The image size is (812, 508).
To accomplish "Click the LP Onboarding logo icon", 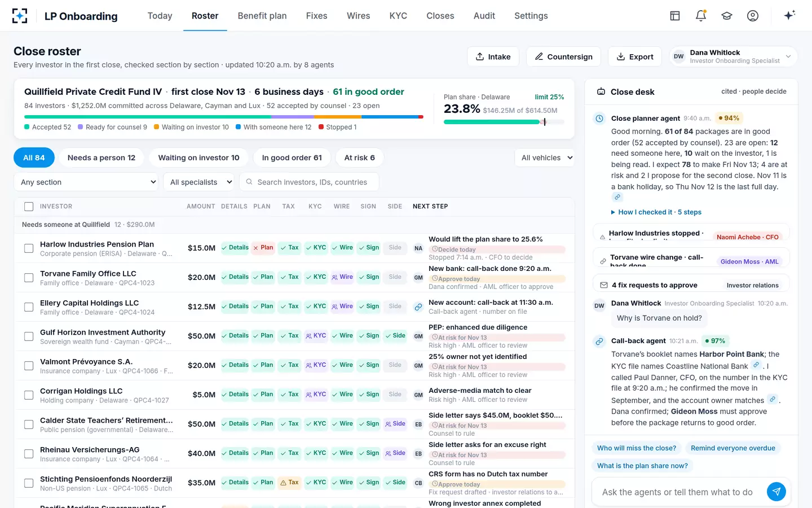I will coord(20,16).
